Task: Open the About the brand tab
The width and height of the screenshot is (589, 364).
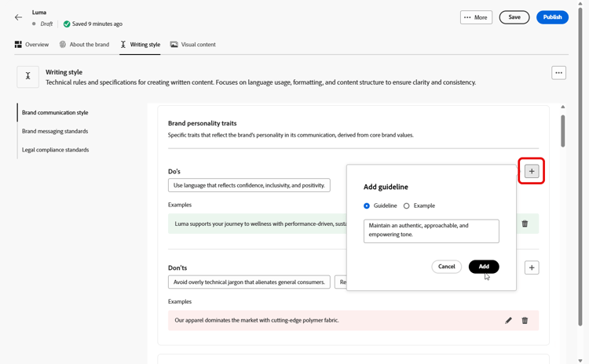Action: (84, 45)
